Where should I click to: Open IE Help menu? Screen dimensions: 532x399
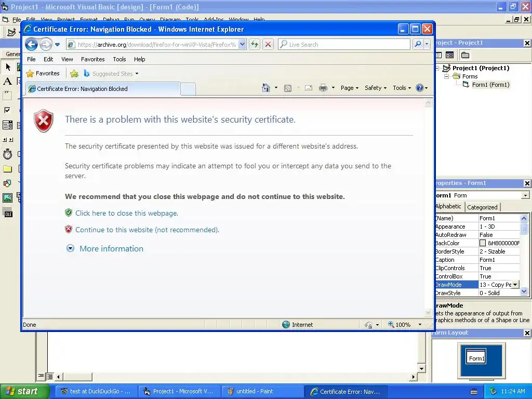click(139, 59)
